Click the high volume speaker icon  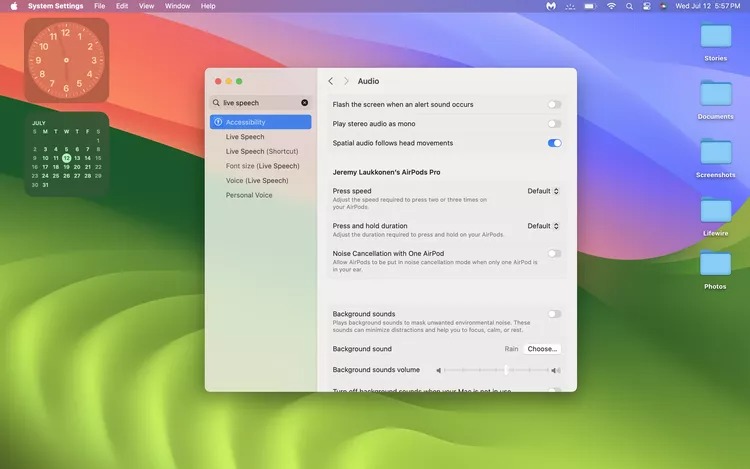click(556, 370)
